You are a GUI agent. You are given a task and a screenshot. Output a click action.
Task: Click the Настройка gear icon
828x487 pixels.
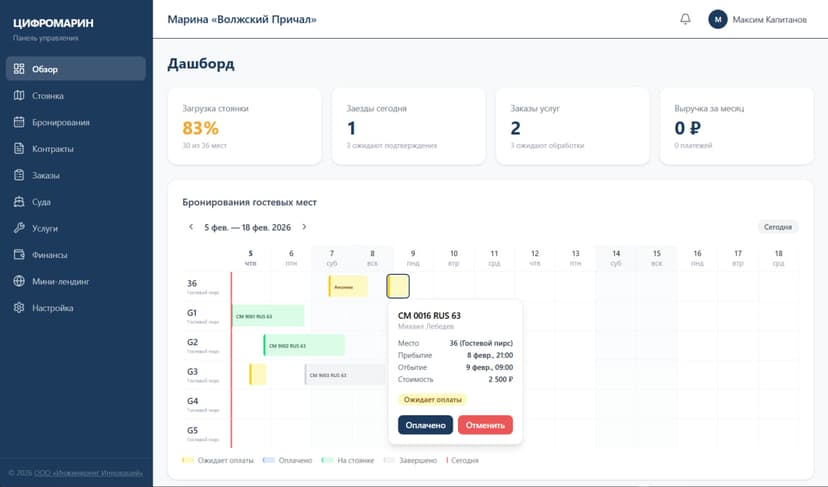click(19, 308)
